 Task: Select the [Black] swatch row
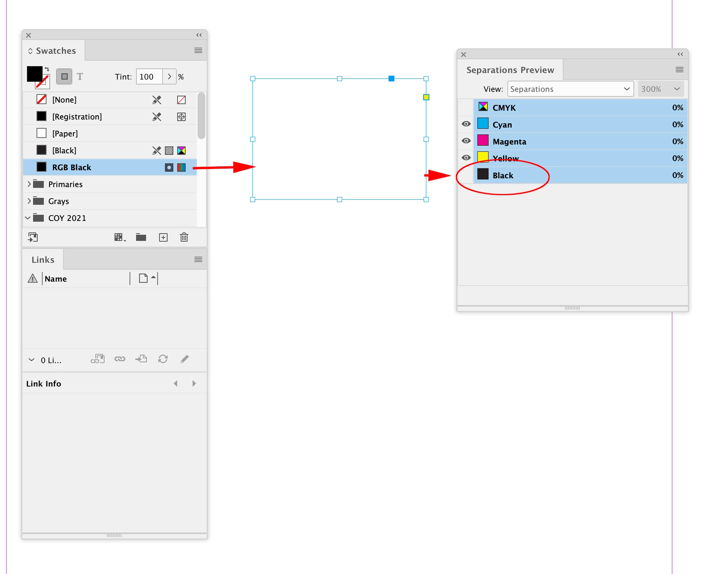point(110,151)
